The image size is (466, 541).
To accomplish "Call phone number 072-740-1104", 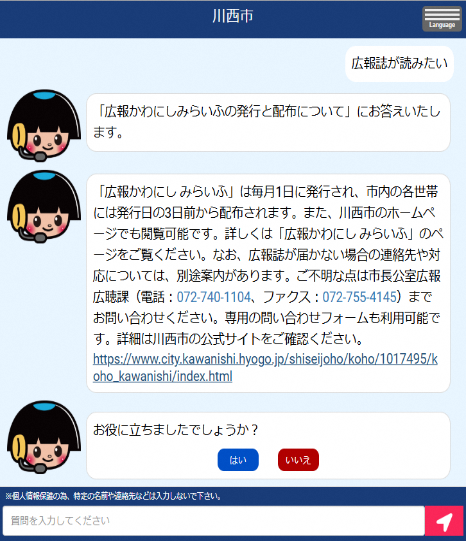I will pyautogui.click(x=214, y=297).
